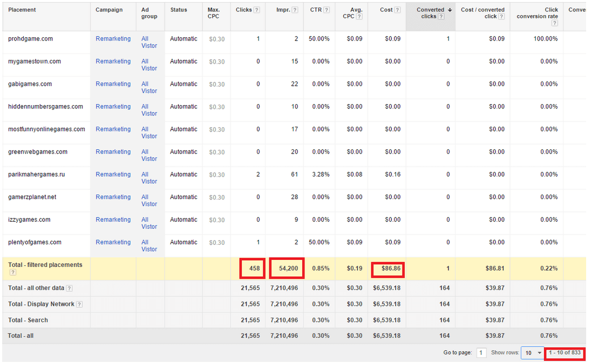Open All Vistor link for plentyofgames.com
Image resolution: width=591 pixels, height=364 pixels.
(149, 246)
